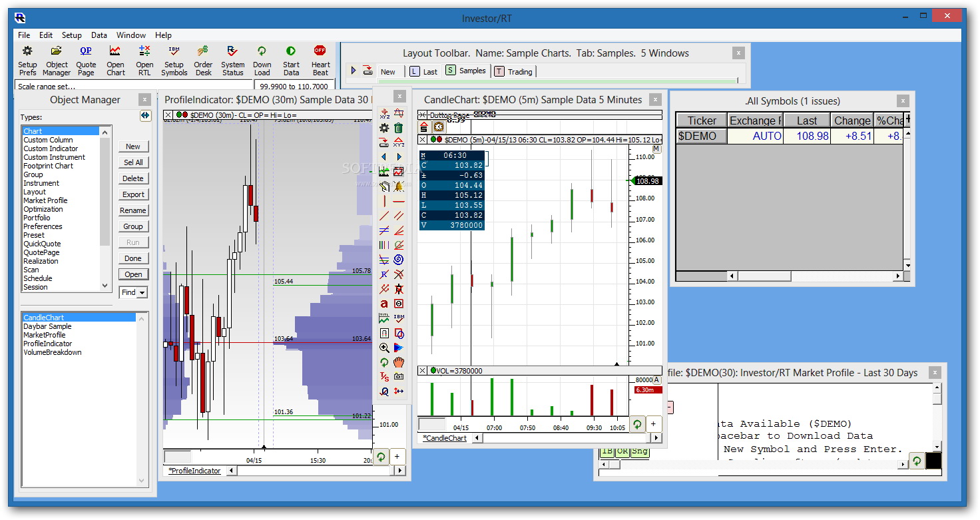Image resolution: width=980 pixels, height=520 pixels.
Task: Click the gear icon in vertical chart toolbar
Action: coord(384,128)
